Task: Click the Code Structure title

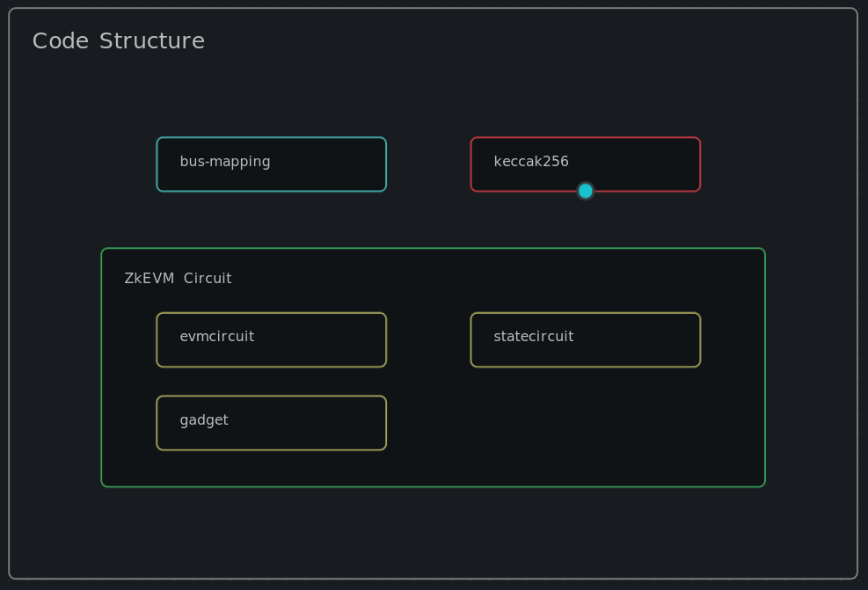Action: (118, 40)
